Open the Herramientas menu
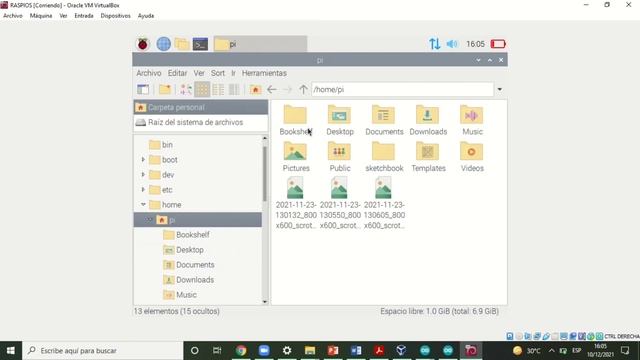 point(264,73)
